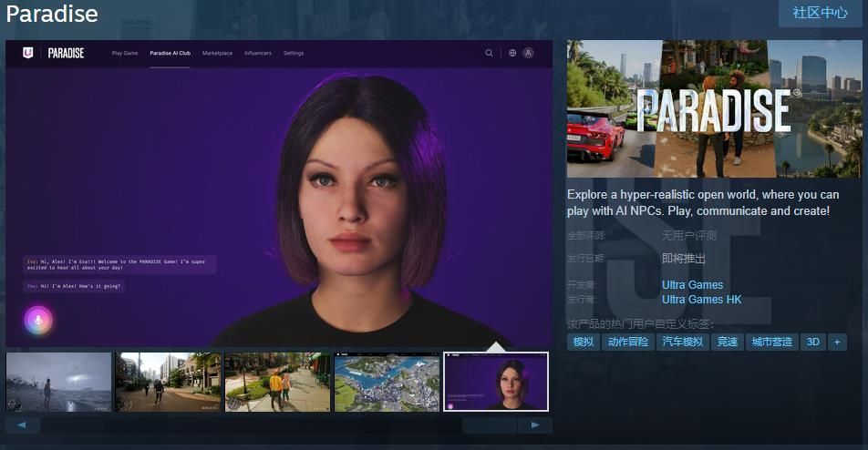Click the 动作冒险 tag
The height and width of the screenshot is (450, 868).
628,343
